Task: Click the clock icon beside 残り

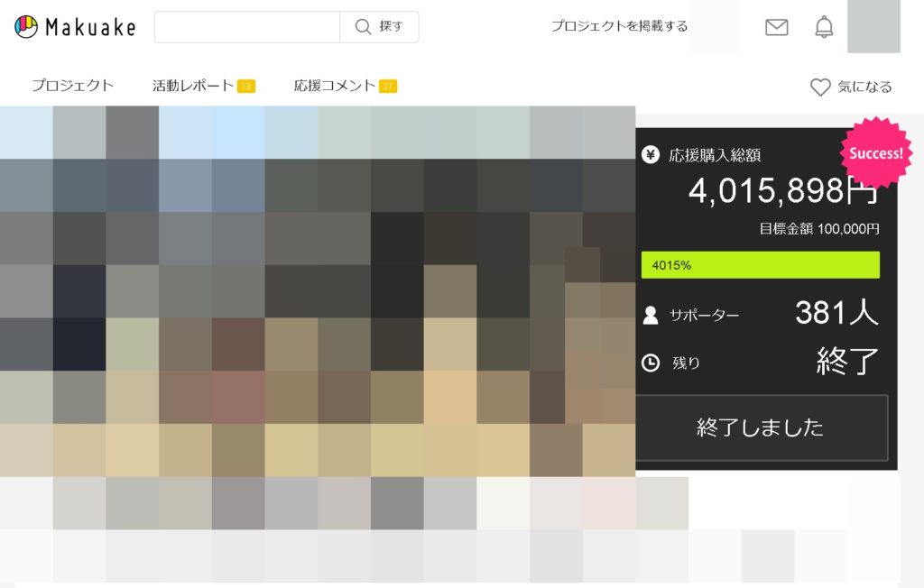Action: [650, 363]
